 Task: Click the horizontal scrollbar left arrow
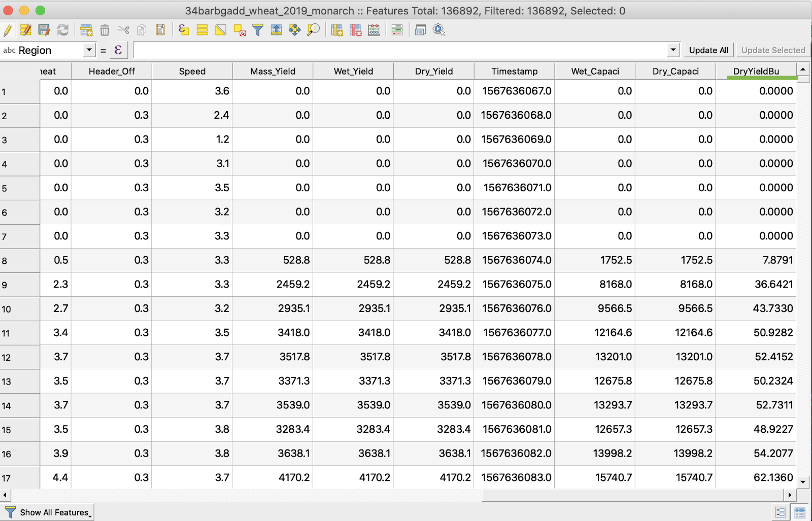pos(5,495)
